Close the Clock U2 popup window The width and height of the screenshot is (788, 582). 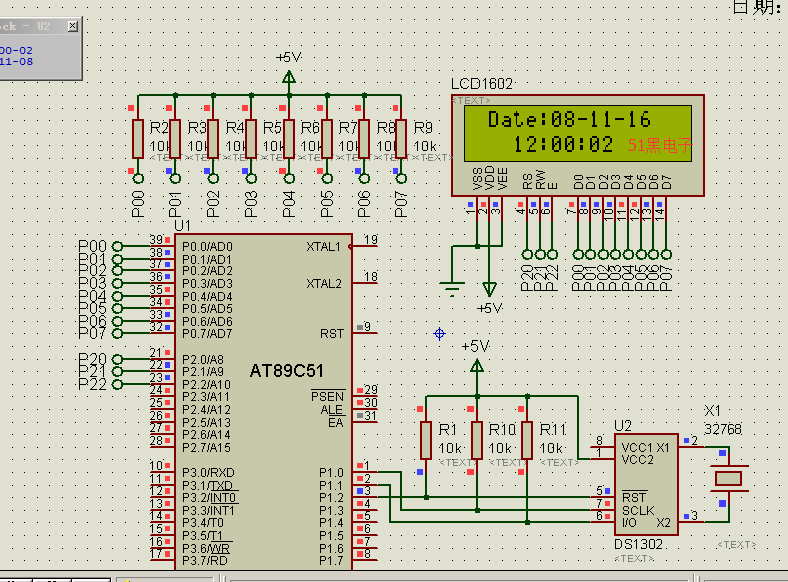pyautogui.click(x=73, y=26)
